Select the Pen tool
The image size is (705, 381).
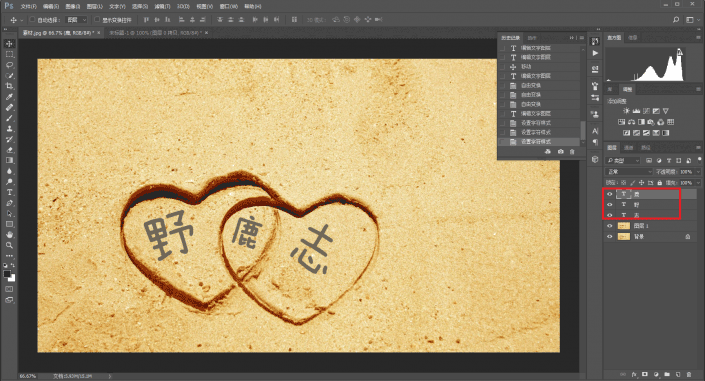pos(9,203)
